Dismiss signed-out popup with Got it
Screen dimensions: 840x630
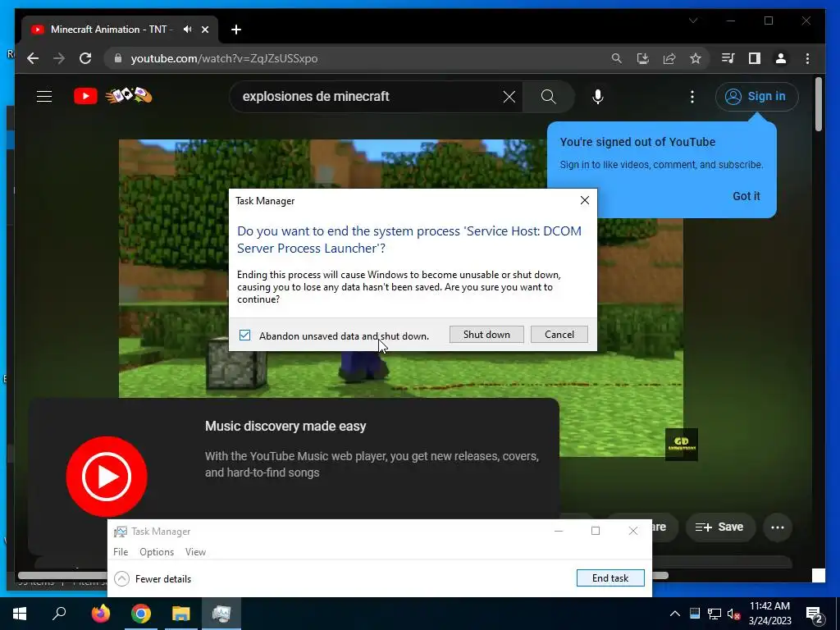(746, 196)
